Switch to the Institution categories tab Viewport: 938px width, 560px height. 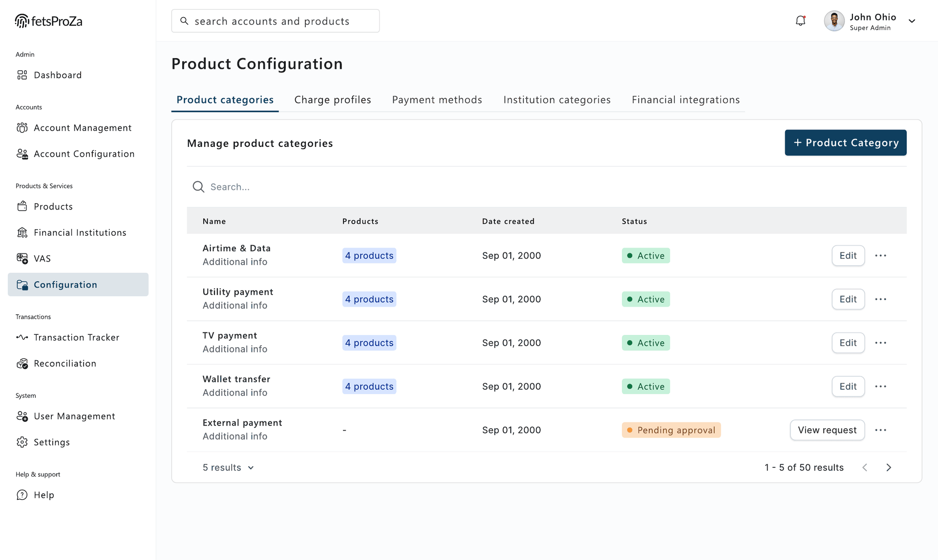[x=557, y=100]
